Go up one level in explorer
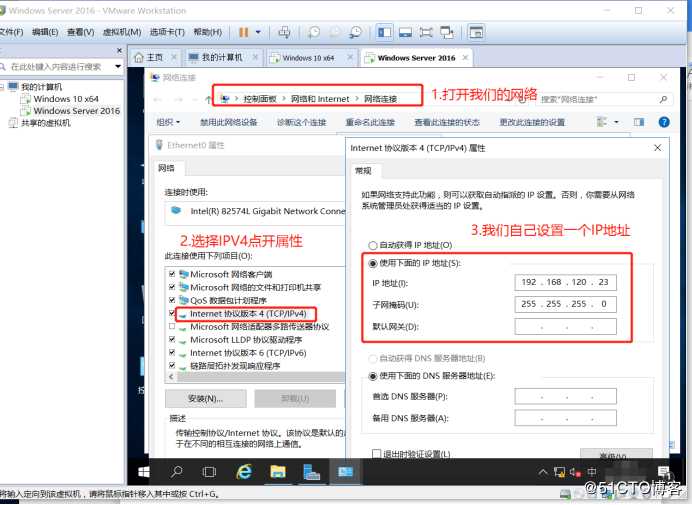This screenshot has width=692, height=505. pos(208,99)
